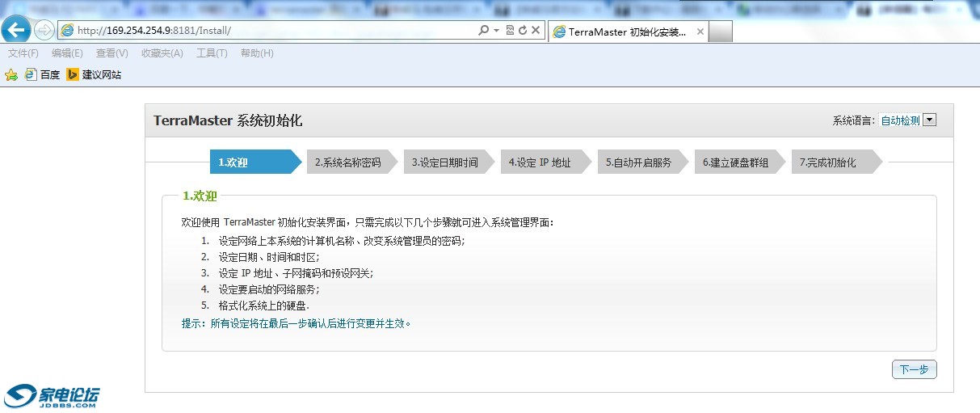Close the TerraMaster browser tab

[700, 32]
